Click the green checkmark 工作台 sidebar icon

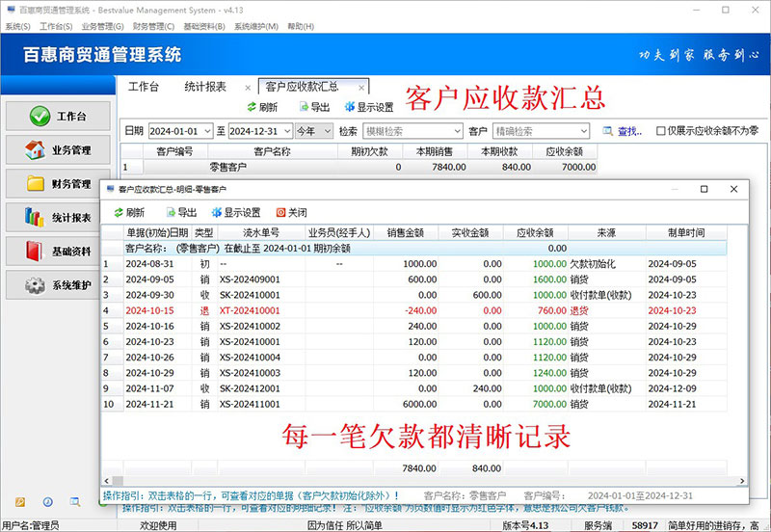coord(40,116)
